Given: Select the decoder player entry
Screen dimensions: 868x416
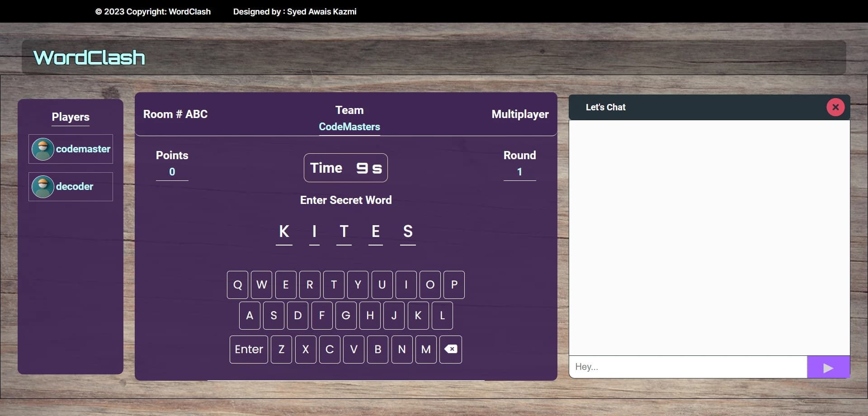Looking at the screenshot, I should point(71,187).
